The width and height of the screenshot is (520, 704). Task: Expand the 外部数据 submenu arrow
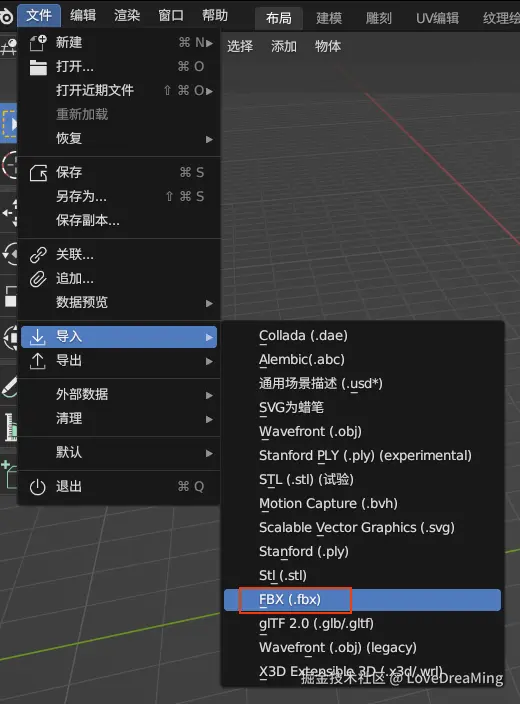tap(209, 395)
